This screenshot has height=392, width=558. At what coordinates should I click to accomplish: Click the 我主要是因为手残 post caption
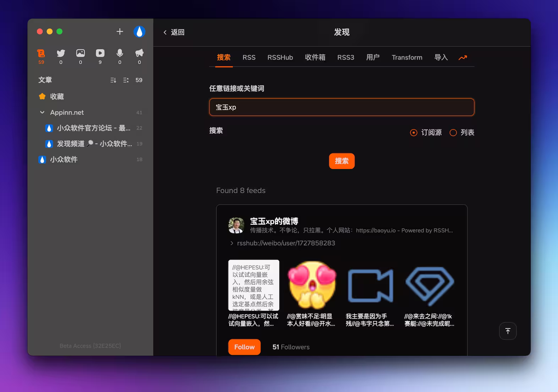[370, 320]
